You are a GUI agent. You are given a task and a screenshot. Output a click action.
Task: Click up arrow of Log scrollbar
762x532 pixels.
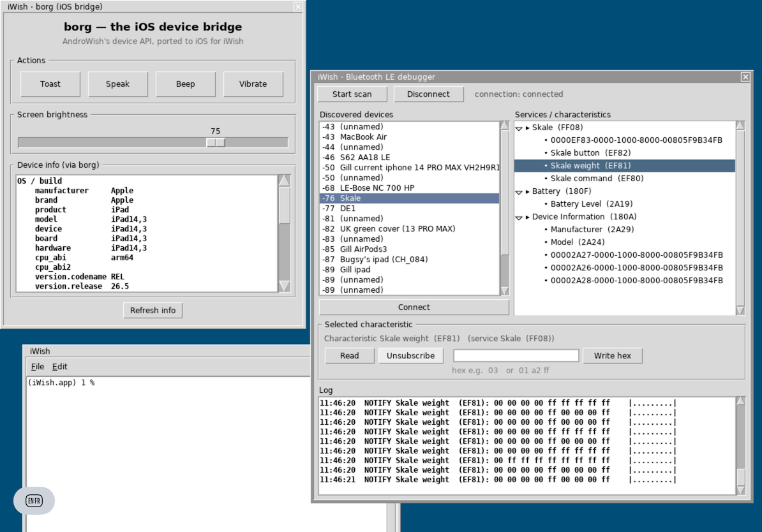pyautogui.click(x=740, y=401)
